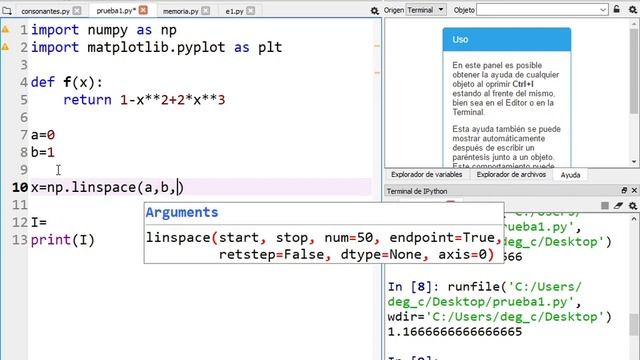
Task: Close the Terminal de IPython pane
Action: [634, 191]
